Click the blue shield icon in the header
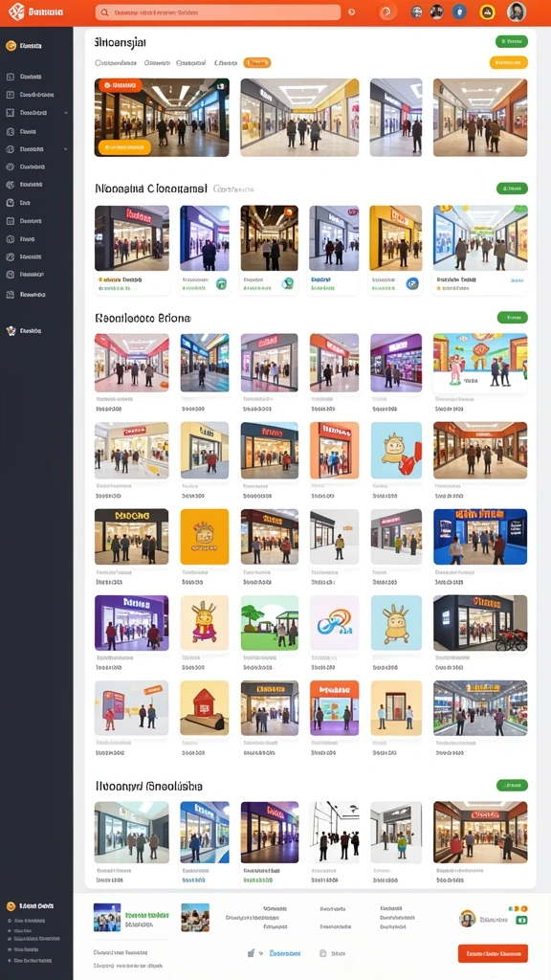This screenshot has height=980, width=551. tap(459, 11)
